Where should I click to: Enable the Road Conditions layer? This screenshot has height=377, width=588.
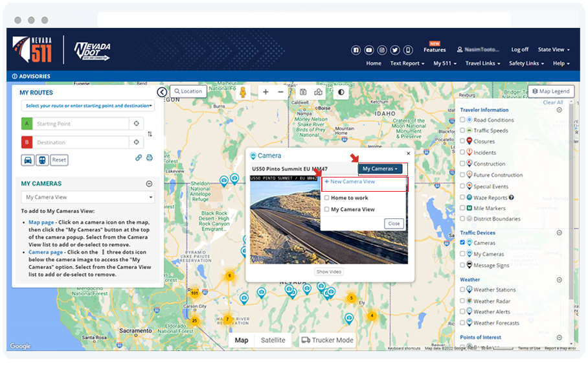click(x=462, y=120)
